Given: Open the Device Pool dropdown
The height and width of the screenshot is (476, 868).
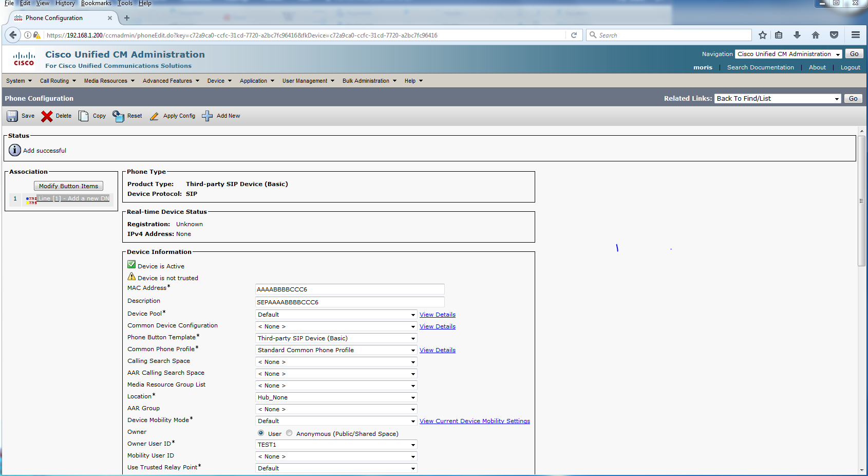Looking at the screenshot, I should click(x=336, y=315).
